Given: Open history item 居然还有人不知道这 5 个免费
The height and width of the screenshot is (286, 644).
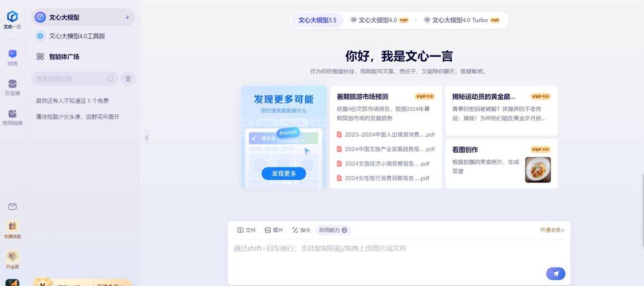Looking at the screenshot, I should tap(72, 101).
